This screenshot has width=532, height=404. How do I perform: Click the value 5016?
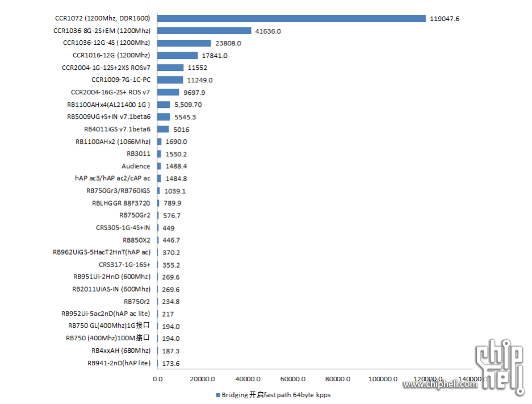click(181, 130)
